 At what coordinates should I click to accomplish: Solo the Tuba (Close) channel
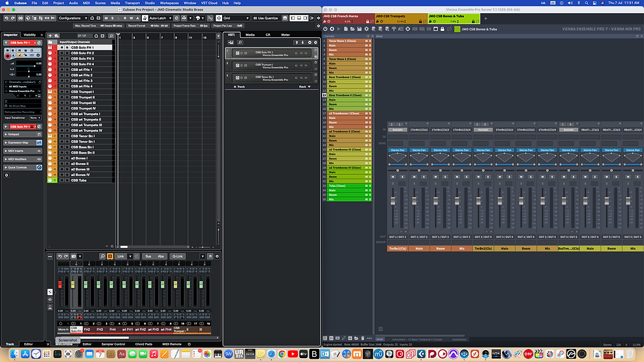370,186
